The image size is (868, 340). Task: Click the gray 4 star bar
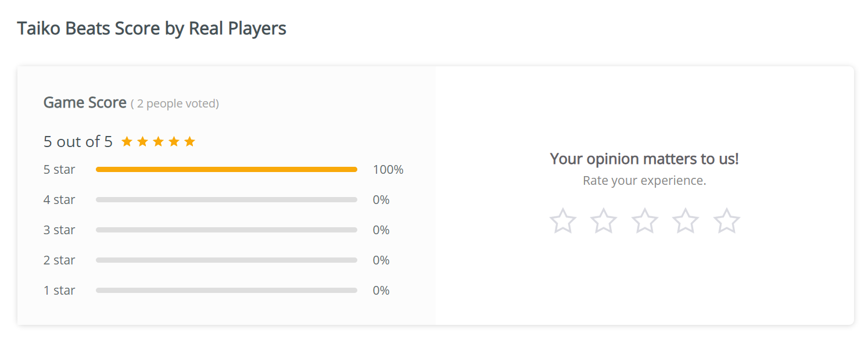click(x=226, y=200)
